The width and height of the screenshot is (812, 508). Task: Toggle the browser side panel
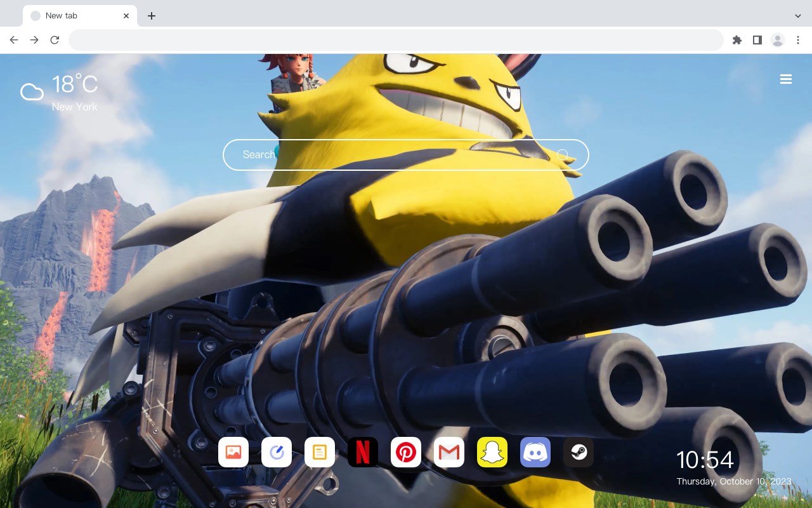point(757,40)
